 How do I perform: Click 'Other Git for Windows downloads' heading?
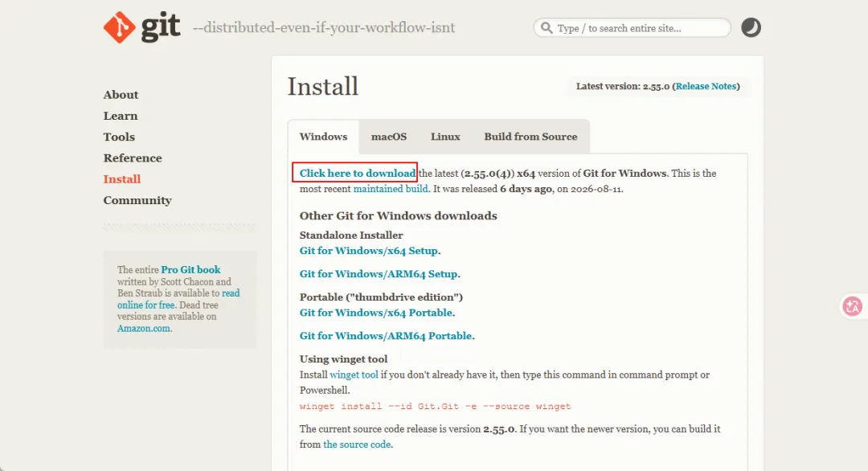(x=398, y=215)
